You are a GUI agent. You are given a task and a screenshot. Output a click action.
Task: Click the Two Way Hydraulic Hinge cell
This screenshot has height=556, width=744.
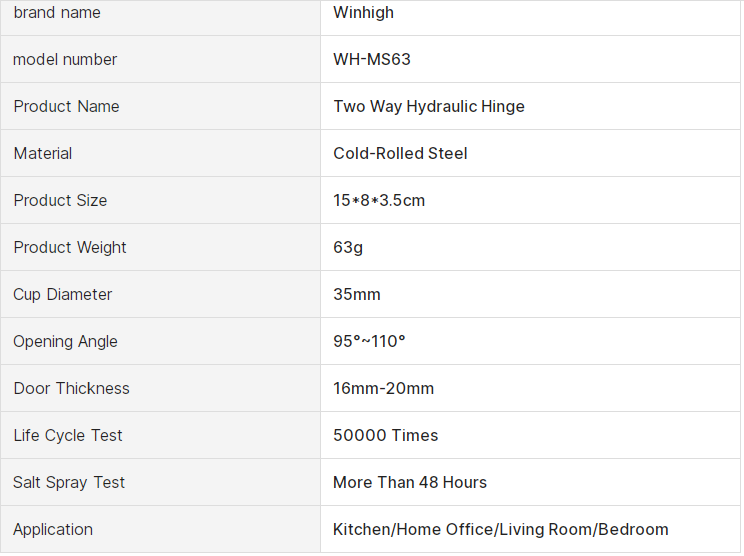(429, 107)
